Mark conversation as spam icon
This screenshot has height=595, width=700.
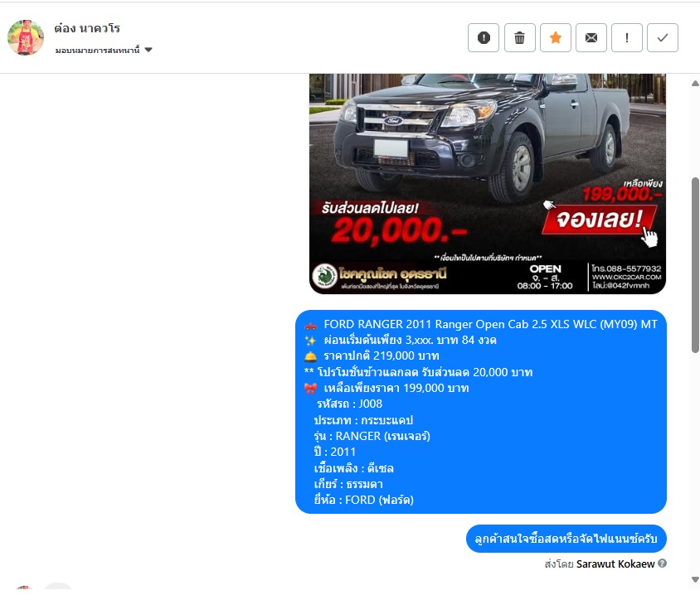pyautogui.click(x=484, y=38)
